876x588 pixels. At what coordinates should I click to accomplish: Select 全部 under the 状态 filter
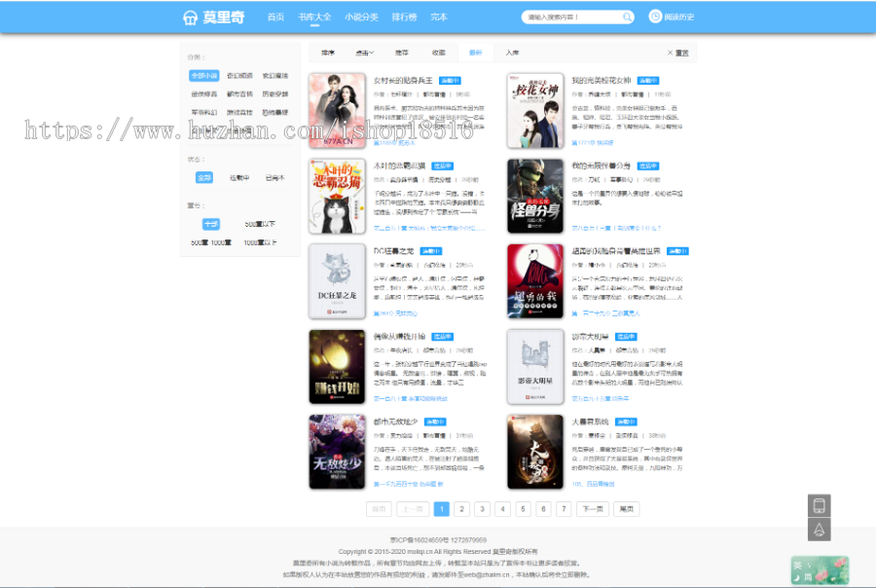click(204, 178)
